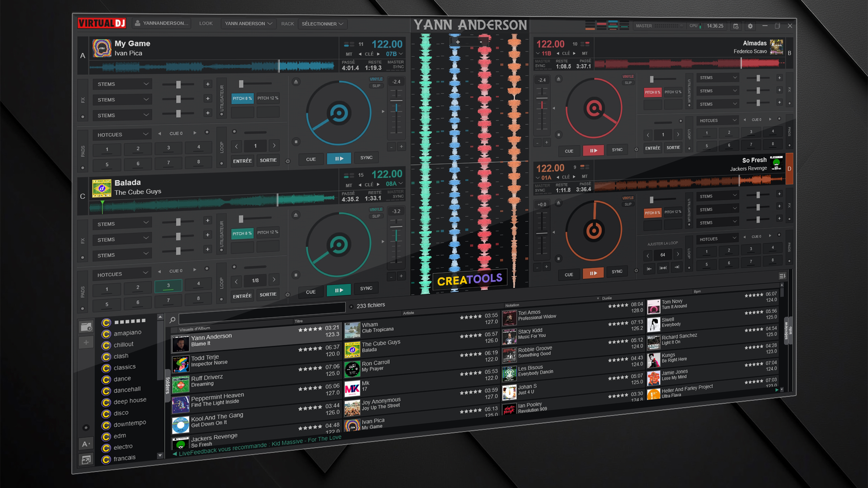Toggle PITCH 12 % on deck A
Viewport: 868px width, 488px height.
coord(268,98)
